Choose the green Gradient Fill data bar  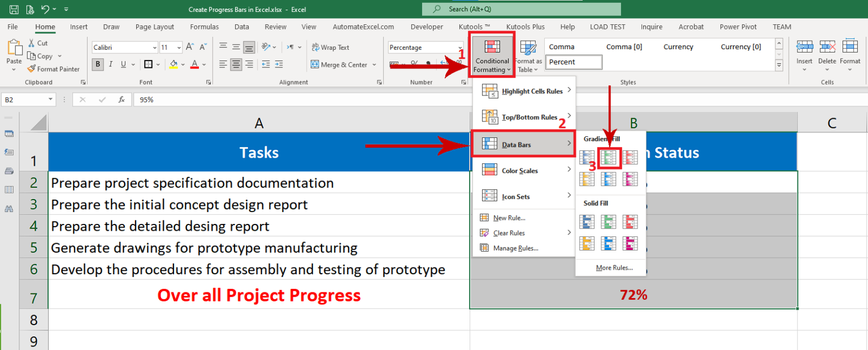point(609,158)
